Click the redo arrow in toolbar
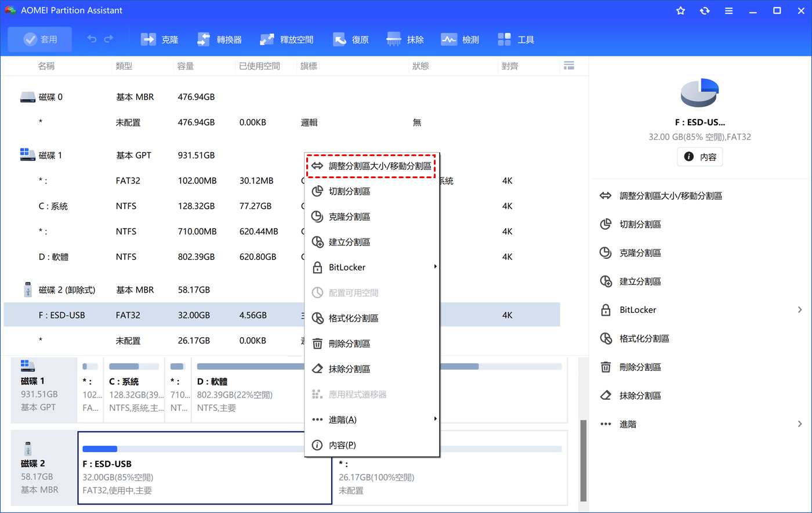Viewport: 812px width, 513px height. coord(108,39)
